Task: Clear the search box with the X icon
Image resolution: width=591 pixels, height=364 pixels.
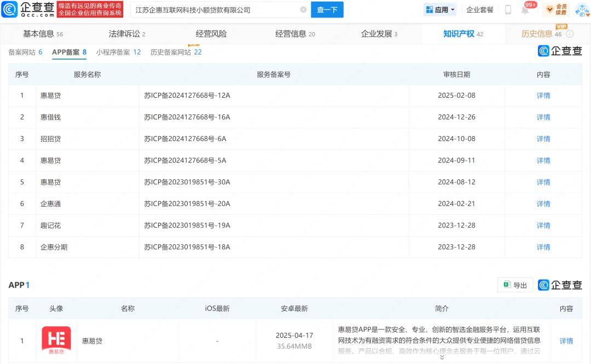Action: pos(303,9)
